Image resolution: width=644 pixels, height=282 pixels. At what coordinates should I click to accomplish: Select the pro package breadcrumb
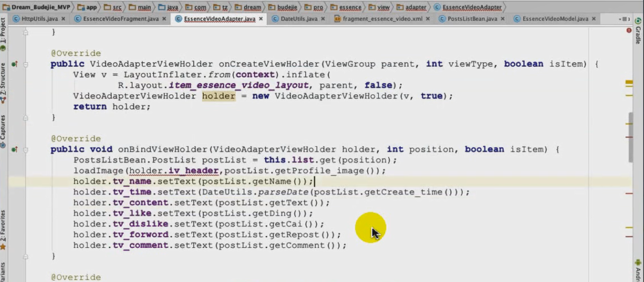315,7
